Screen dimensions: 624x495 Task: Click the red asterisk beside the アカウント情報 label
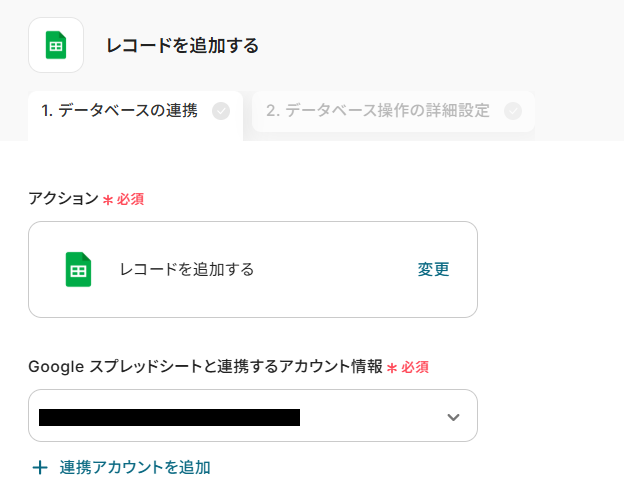tap(392, 367)
